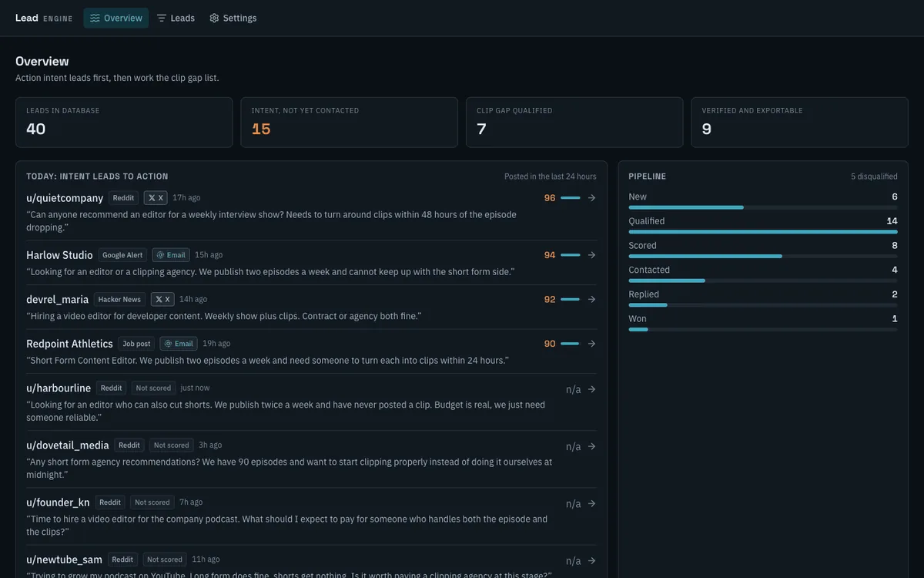This screenshot has height=578, width=924.
Task: Click the Pipeline panel heading
Action: (x=648, y=176)
